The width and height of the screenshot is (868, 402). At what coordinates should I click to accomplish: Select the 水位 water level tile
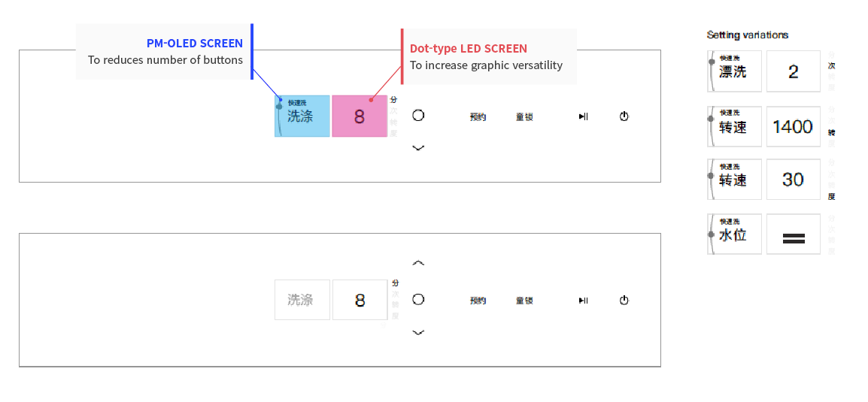735,234
